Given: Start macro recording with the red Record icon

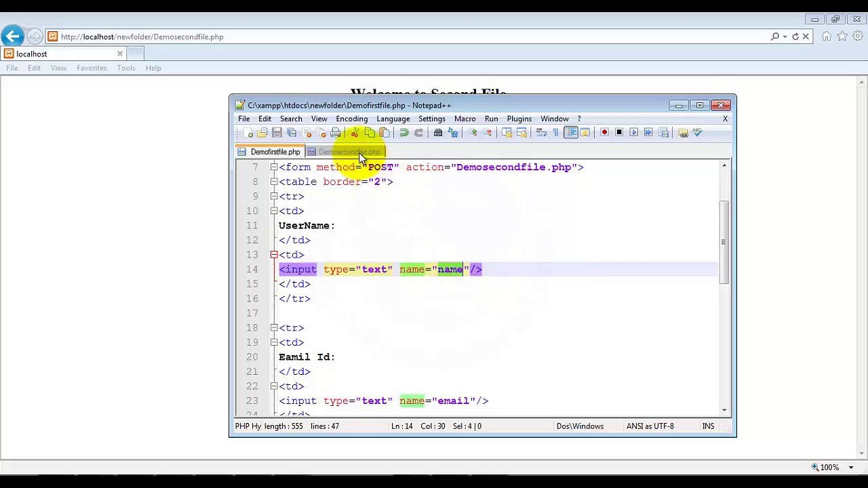Looking at the screenshot, I should click(x=604, y=133).
